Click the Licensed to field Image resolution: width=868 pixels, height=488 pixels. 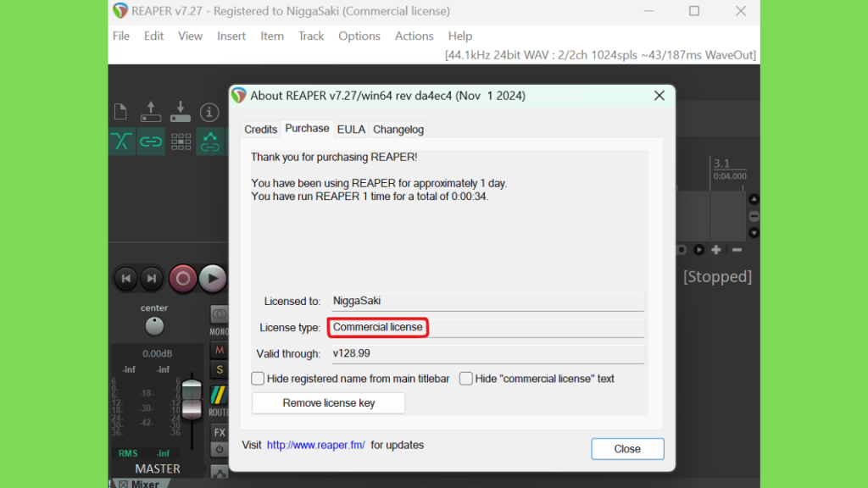pyautogui.click(x=487, y=301)
